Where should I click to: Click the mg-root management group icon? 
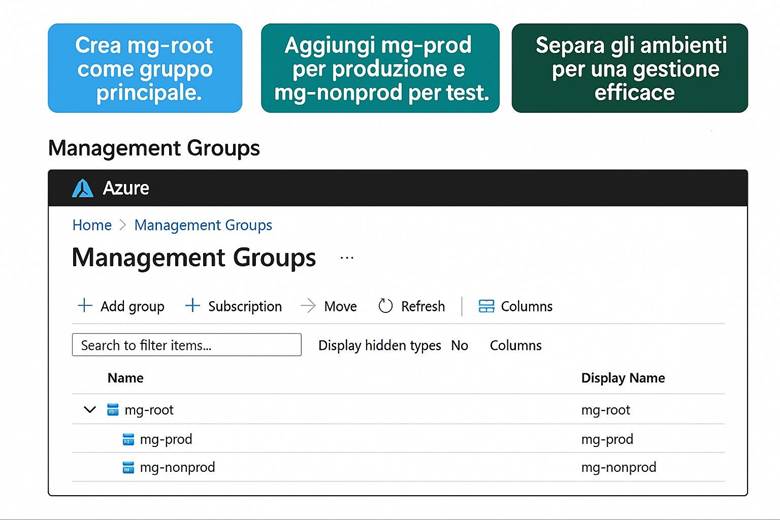coord(113,410)
